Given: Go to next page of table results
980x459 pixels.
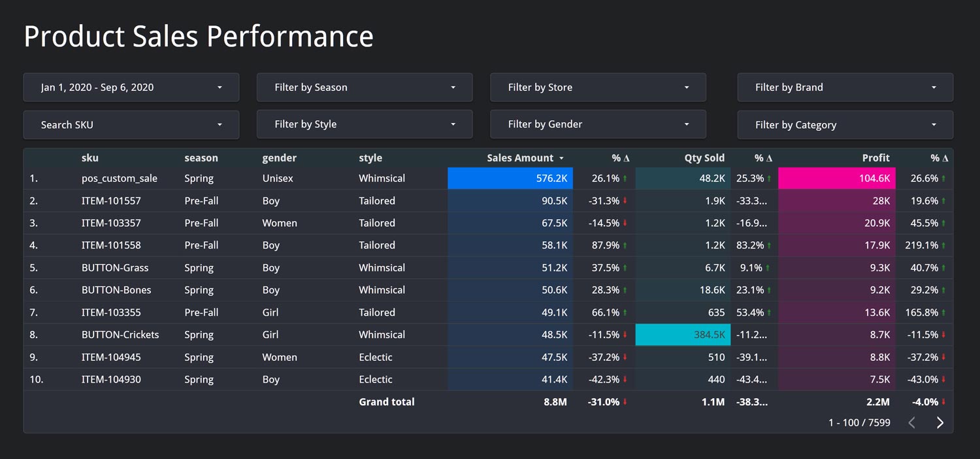Looking at the screenshot, I should click(x=940, y=423).
